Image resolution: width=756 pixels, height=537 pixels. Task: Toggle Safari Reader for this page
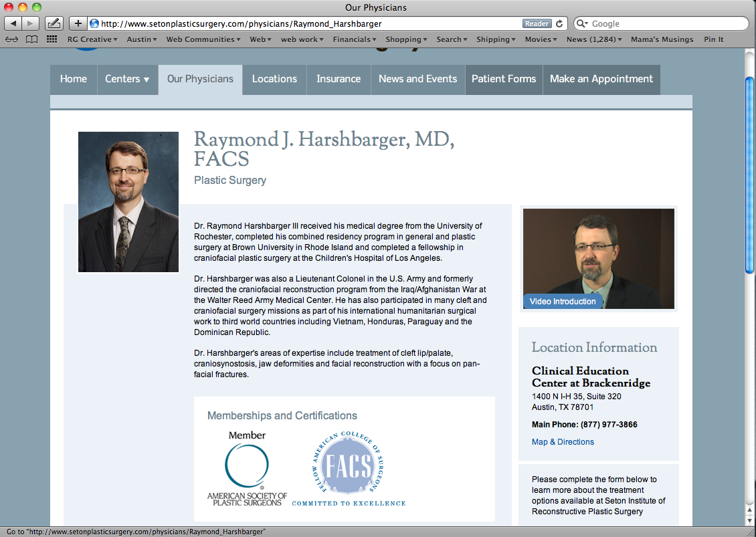[537, 23]
